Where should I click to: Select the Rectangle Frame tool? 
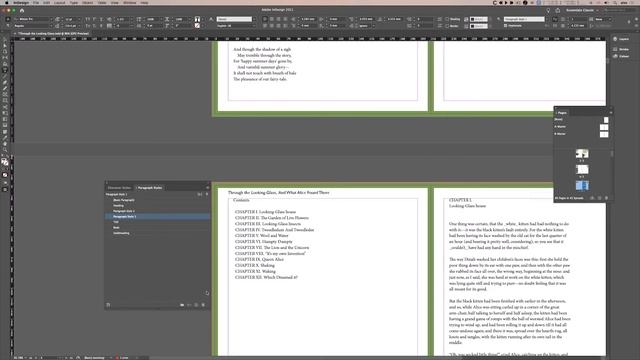point(5,95)
